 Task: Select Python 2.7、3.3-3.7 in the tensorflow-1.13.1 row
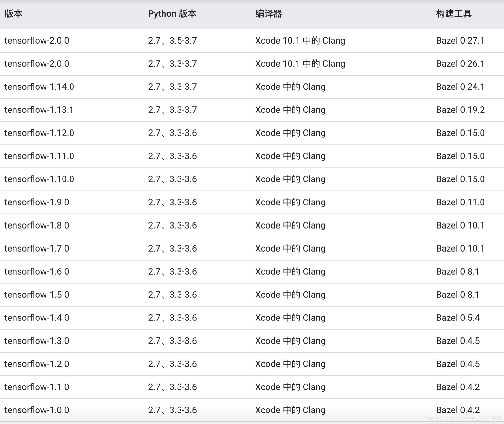(x=172, y=110)
